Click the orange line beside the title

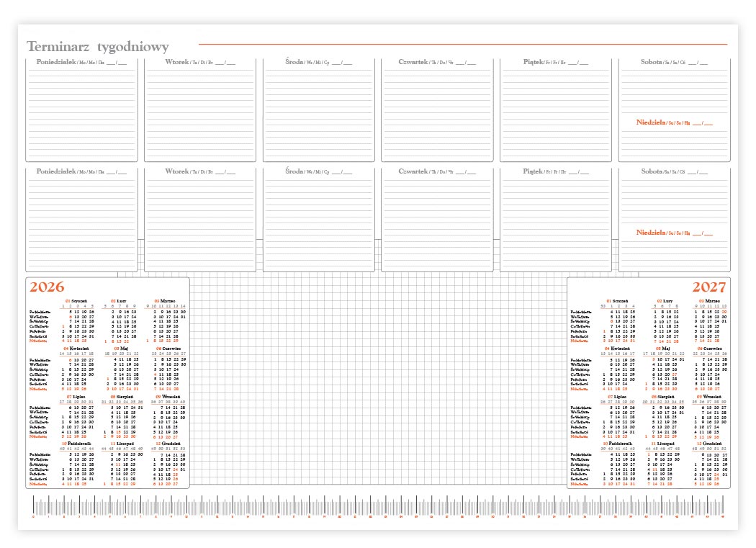[462, 45]
